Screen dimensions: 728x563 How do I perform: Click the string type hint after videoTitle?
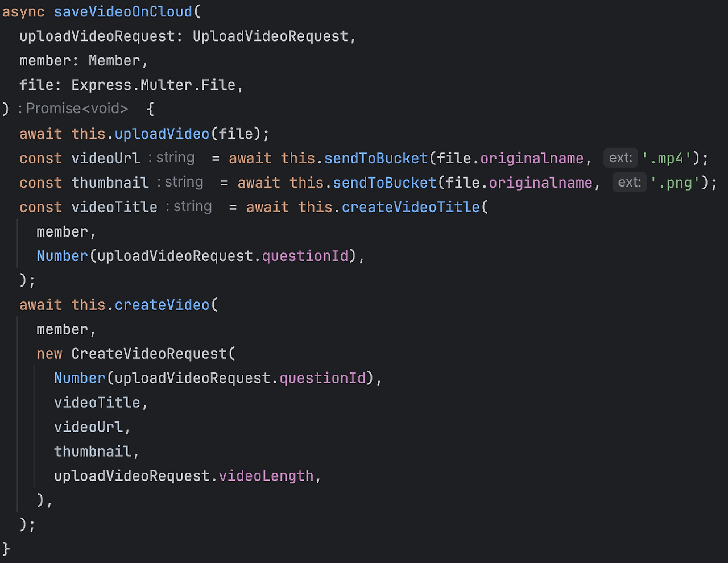click(x=192, y=206)
